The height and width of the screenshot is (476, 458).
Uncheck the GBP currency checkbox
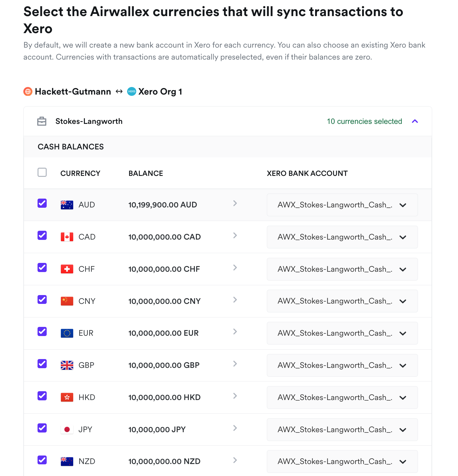(x=42, y=364)
